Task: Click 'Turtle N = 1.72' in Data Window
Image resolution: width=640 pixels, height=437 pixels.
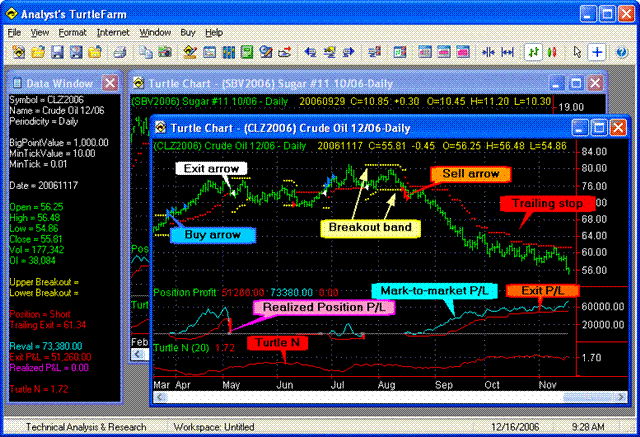Action: [39, 389]
